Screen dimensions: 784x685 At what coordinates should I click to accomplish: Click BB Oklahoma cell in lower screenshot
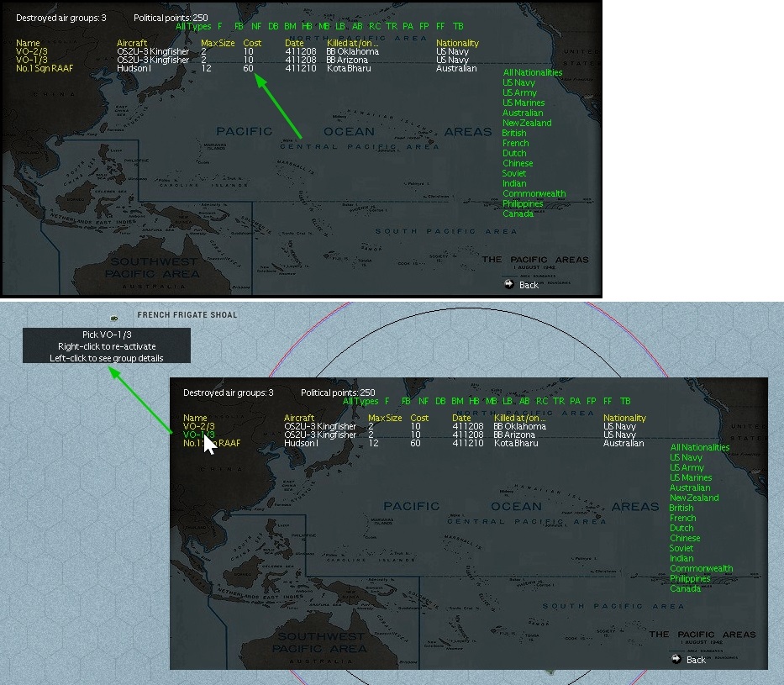519,426
